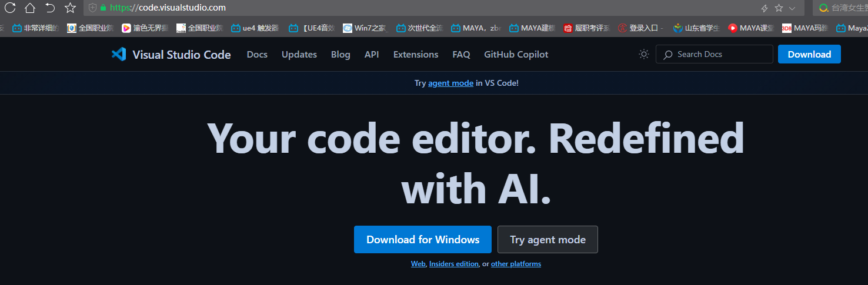Open the ue4 触发器 bookmark
The height and width of the screenshot is (285, 868).
click(255, 28)
